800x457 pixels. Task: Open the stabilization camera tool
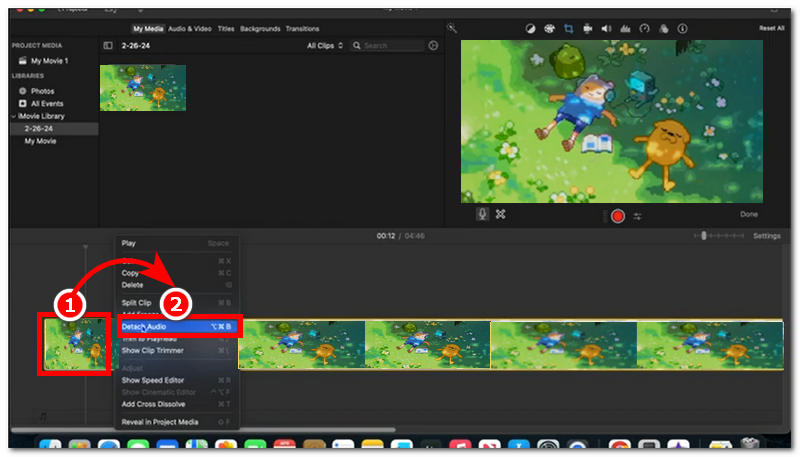(x=588, y=29)
